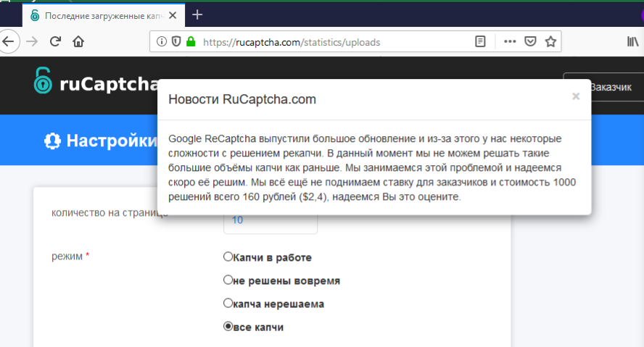Open page actions three-dot menu

click(x=510, y=41)
